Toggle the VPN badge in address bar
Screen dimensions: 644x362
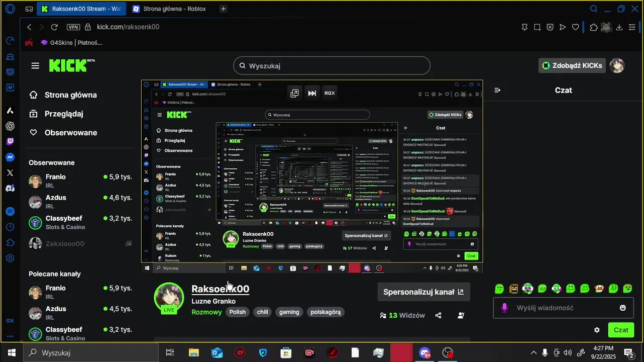pyautogui.click(x=73, y=27)
